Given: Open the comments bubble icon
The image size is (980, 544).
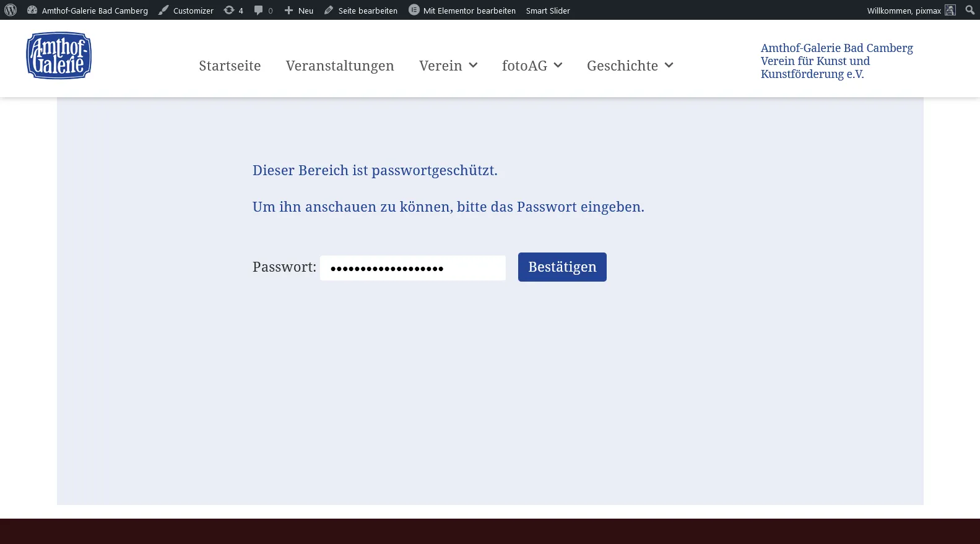Looking at the screenshot, I should click(259, 10).
